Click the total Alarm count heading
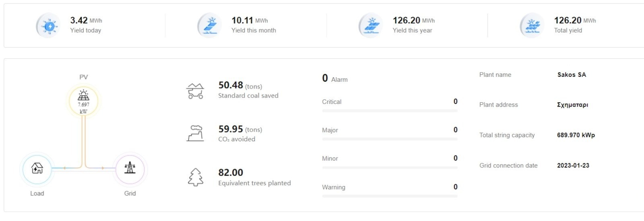Screen dimensions: 644x221 (334, 78)
